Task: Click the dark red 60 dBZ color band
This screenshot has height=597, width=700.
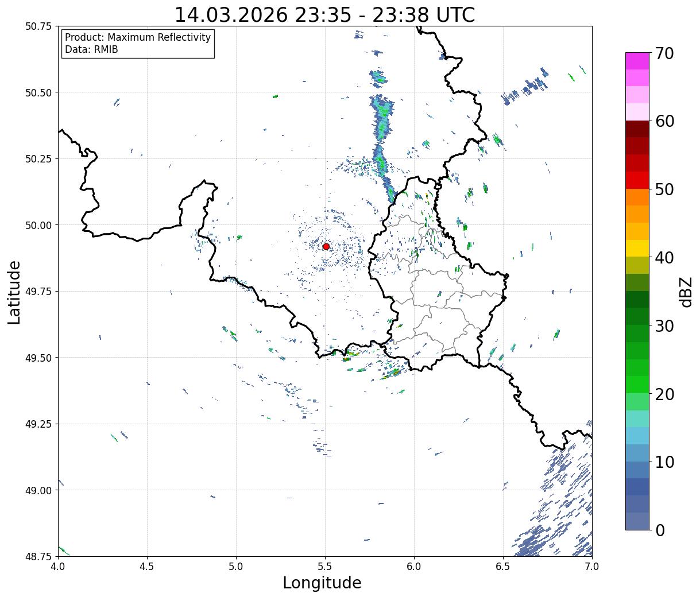Action: (637, 129)
